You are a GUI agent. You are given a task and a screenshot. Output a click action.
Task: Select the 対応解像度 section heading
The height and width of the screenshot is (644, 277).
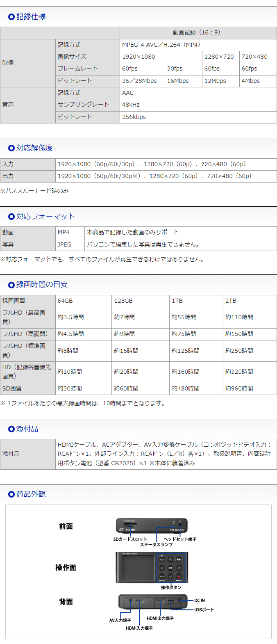(x=34, y=148)
